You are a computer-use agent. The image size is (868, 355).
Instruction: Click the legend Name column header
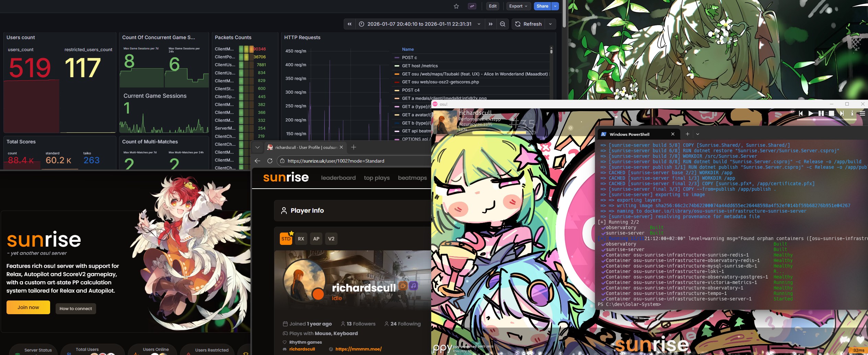(408, 49)
